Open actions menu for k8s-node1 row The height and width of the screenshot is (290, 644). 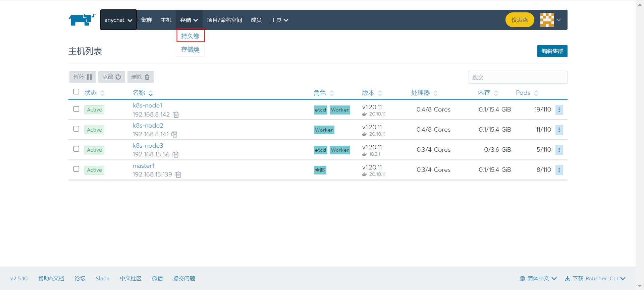[559, 110]
